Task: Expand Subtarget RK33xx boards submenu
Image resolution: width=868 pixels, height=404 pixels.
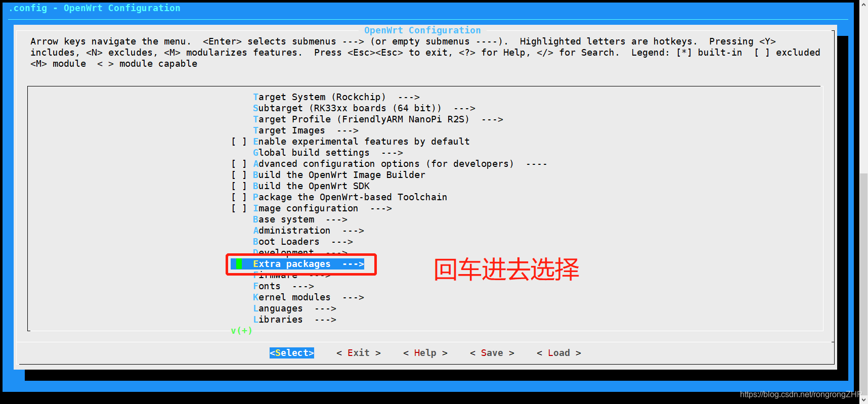Action: 364,108
